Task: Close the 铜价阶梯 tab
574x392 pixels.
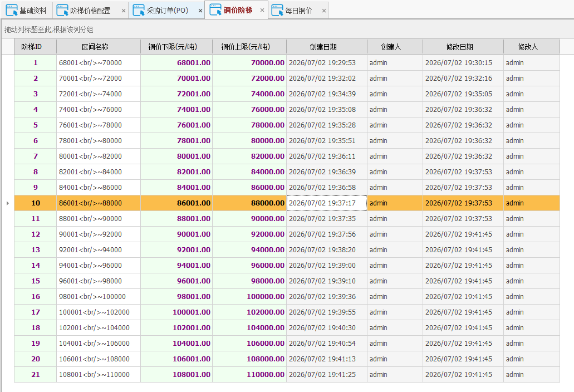Action: 262,10
